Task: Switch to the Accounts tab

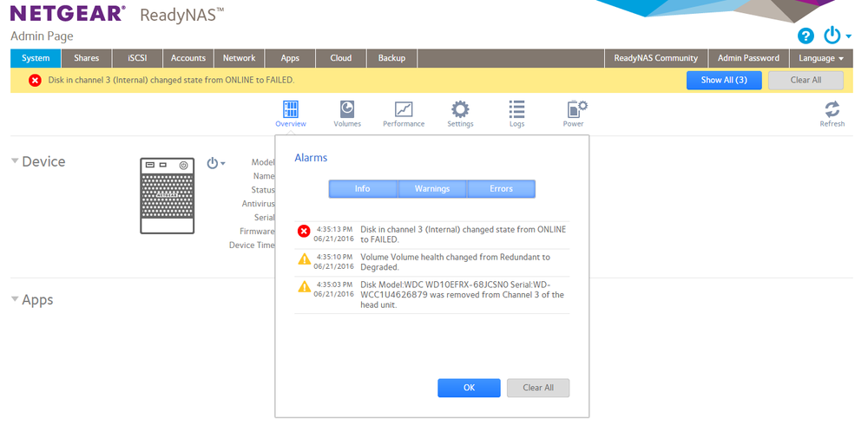Action: (188, 58)
